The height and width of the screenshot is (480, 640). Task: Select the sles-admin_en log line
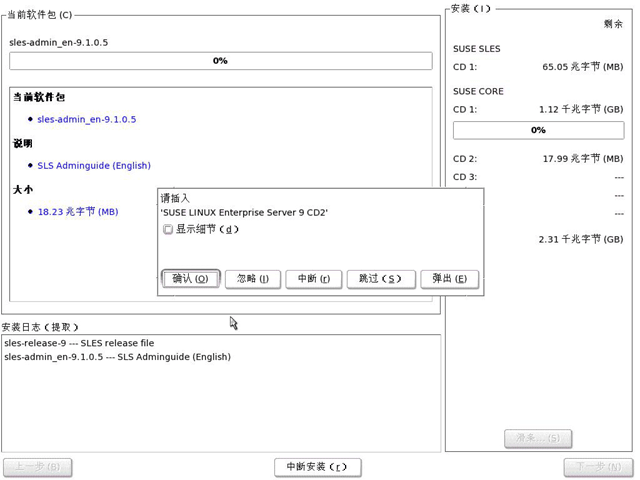coord(118,357)
